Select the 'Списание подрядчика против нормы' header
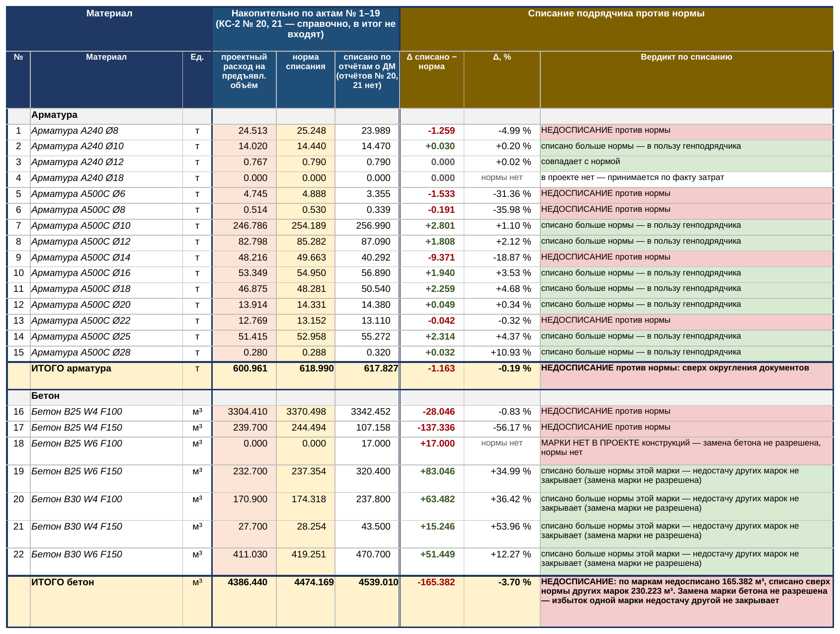The height and width of the screenshot is (634, 840). [x=616, y=28]
